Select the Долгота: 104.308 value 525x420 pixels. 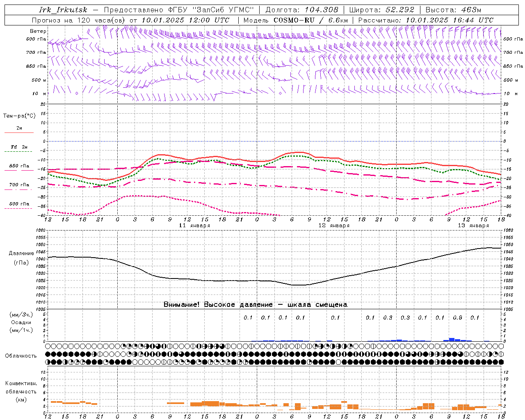(x=302, y=10)
